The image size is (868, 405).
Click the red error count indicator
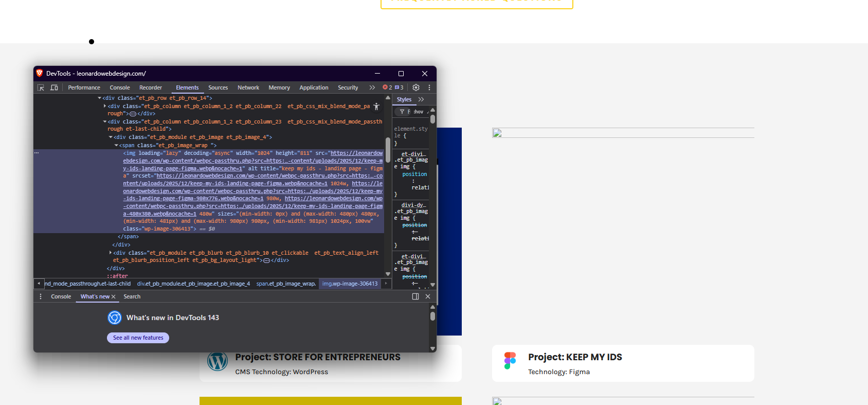[387, 87]
